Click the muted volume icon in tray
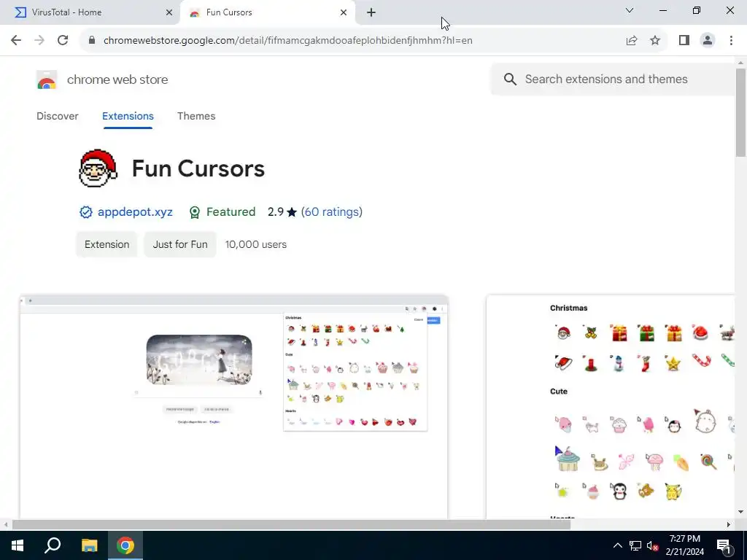 coord(652,545)
